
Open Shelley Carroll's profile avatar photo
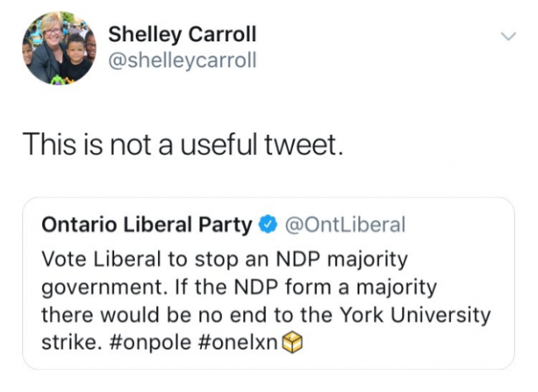[59, 48]
